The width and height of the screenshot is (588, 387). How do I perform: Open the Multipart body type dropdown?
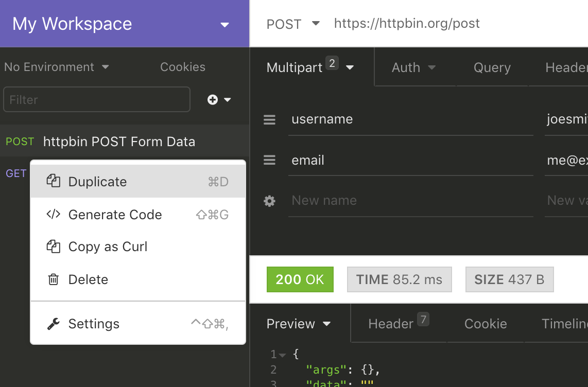[x=350, y=68]
